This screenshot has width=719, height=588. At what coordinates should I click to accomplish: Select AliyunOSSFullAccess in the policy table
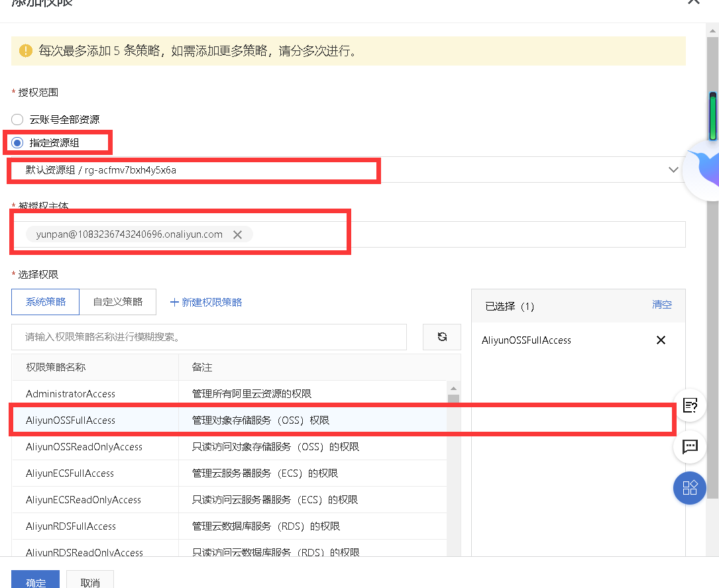point(229,420)
